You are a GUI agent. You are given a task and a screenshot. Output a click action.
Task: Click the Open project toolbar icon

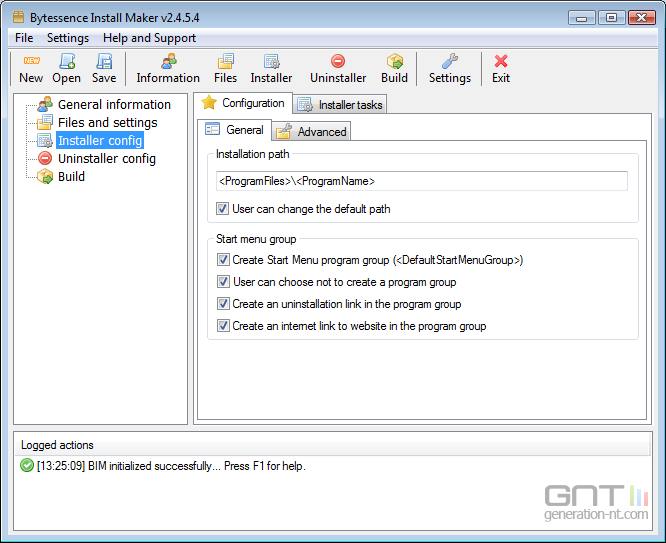click(67, 61)
